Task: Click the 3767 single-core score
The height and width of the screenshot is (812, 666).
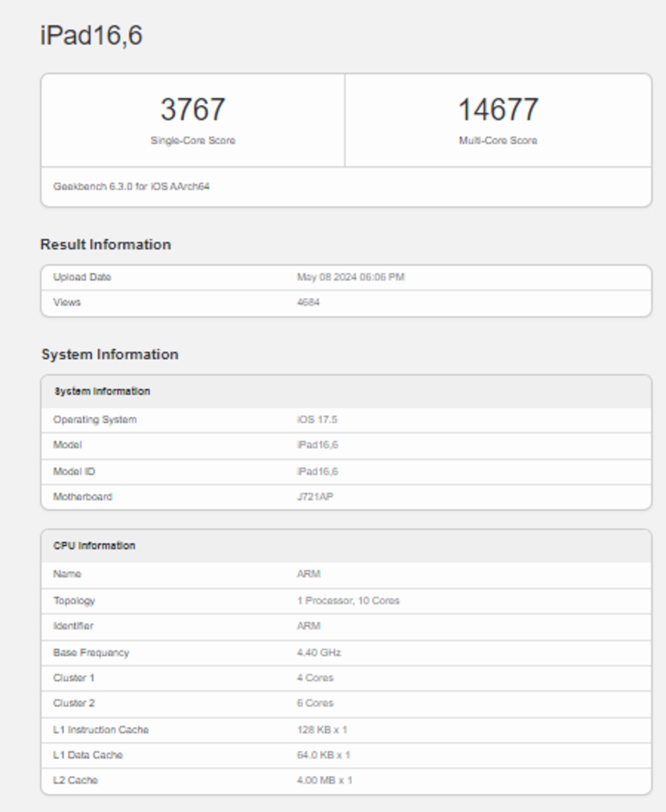Action: (x=193, y=109)
